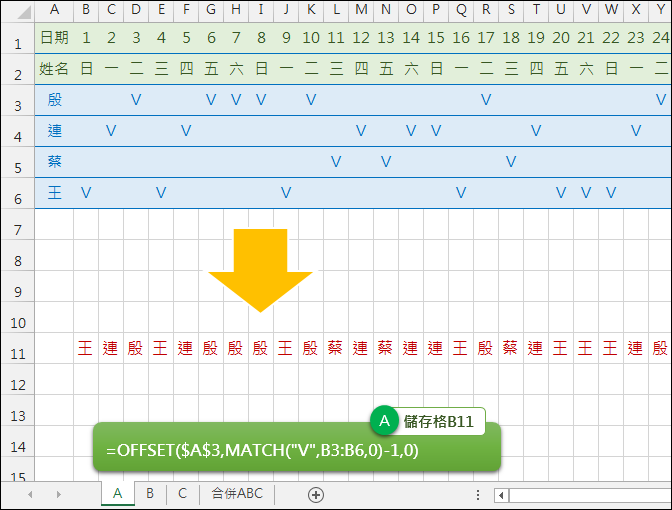
Task: Select the name cell 殷
Action: point(54,100)
